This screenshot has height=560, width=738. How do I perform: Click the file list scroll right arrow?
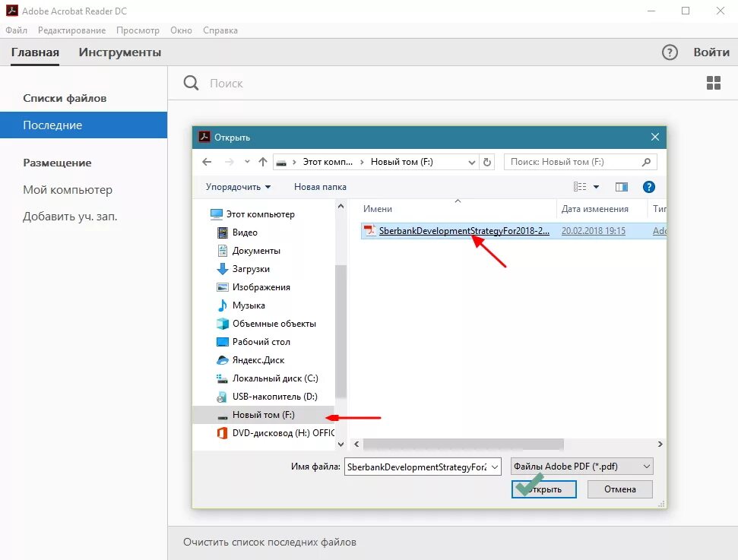point(660,444)
